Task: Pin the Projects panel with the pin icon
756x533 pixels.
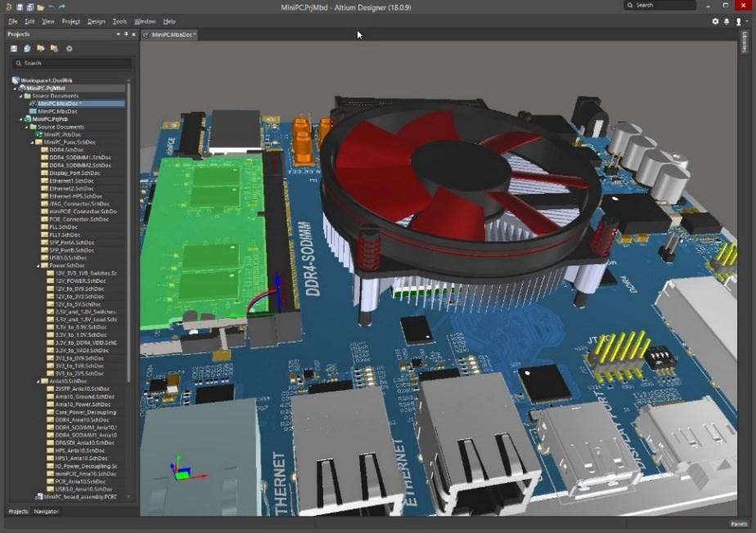Action: point(126,34)
